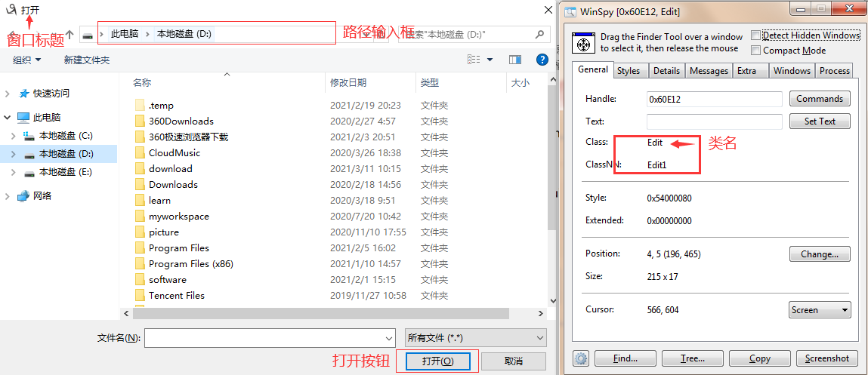
Task: Click the .temp folder icon
Action: point(140,105)
